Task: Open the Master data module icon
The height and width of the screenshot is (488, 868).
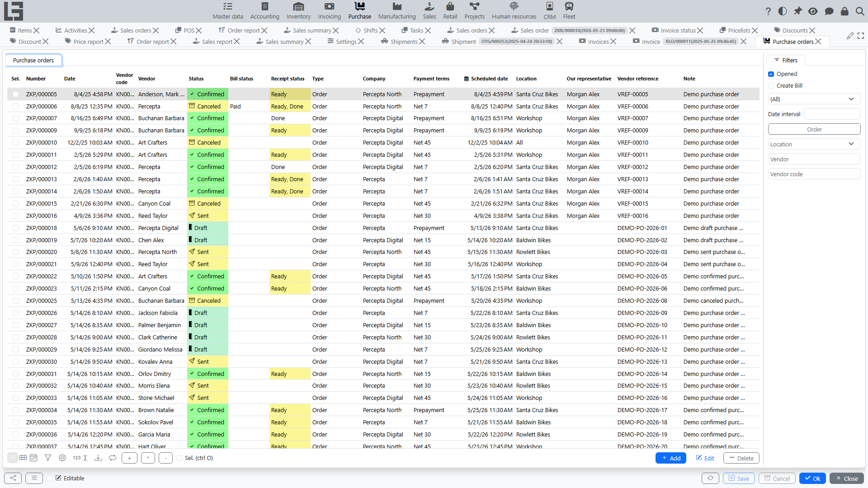Action: [228, 11]
